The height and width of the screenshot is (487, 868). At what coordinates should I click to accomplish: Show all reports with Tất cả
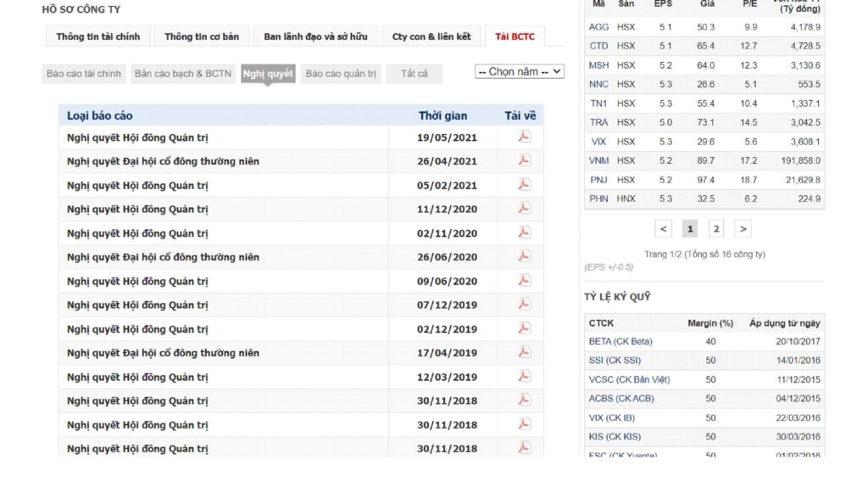tap(414, 74)
